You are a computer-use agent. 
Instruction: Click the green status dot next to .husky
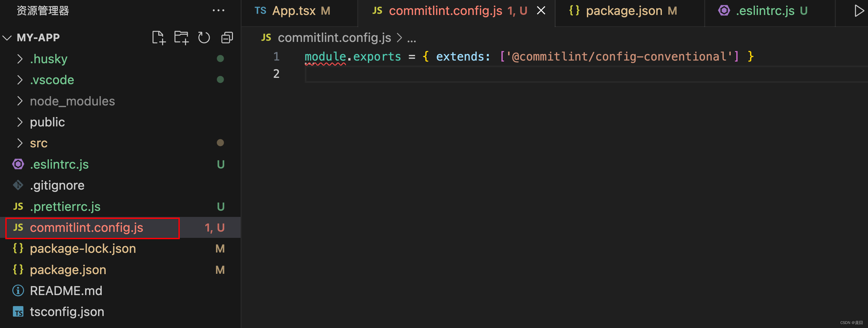(220, 59)
